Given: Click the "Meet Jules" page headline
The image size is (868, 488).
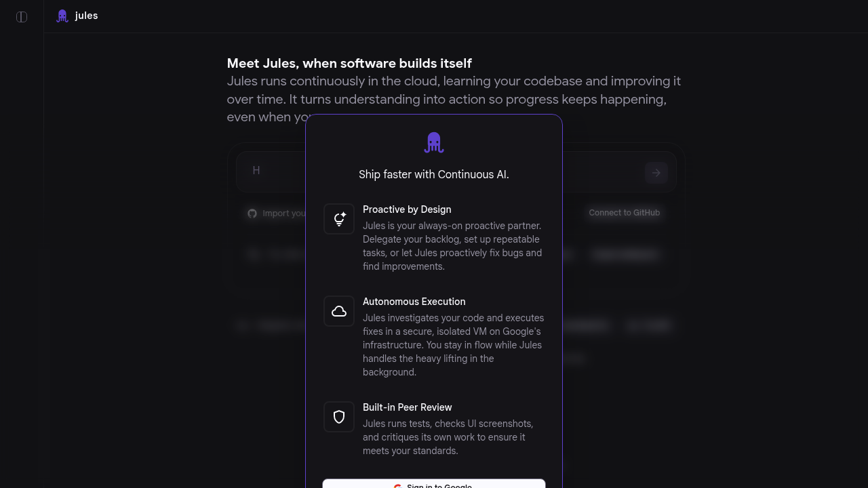Looking at the screenshot, I should click(349, 64).
